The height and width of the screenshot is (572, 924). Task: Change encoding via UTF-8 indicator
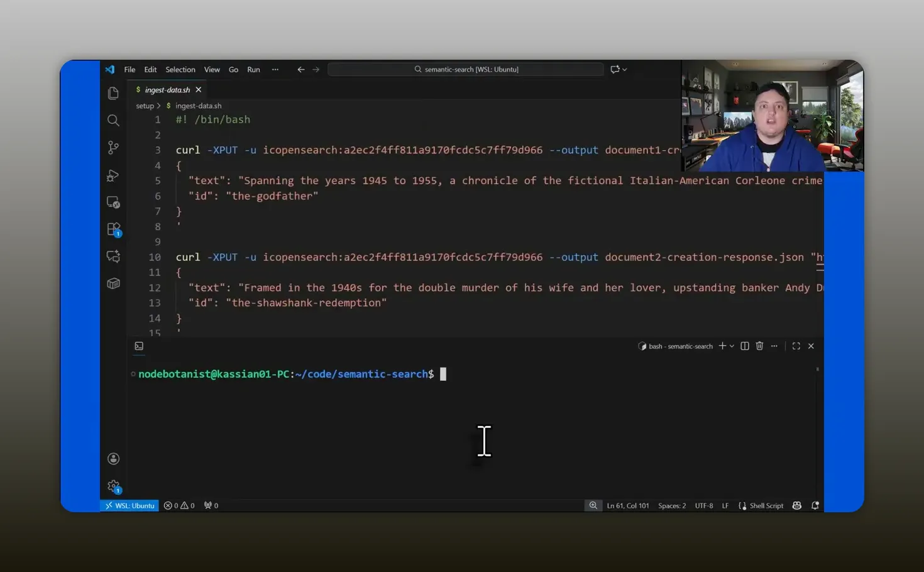pyautogui.click(x=704, y=505)
